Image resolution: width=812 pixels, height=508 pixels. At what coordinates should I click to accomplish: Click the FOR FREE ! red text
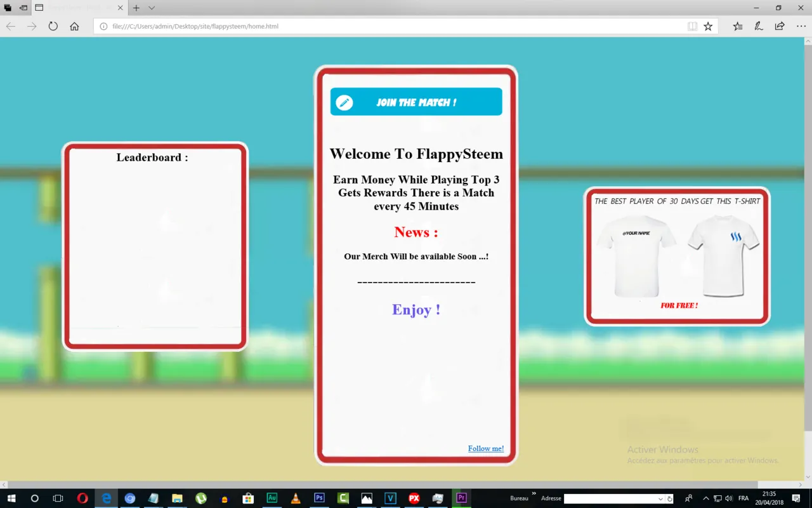(x=679, y=305)
